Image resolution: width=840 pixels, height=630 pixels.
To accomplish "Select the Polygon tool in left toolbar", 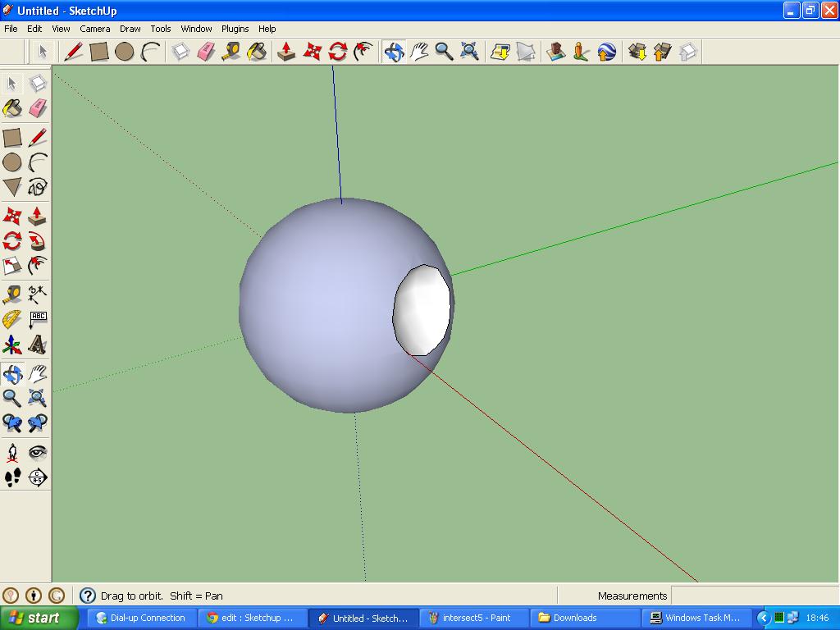I will click(12, 187).
